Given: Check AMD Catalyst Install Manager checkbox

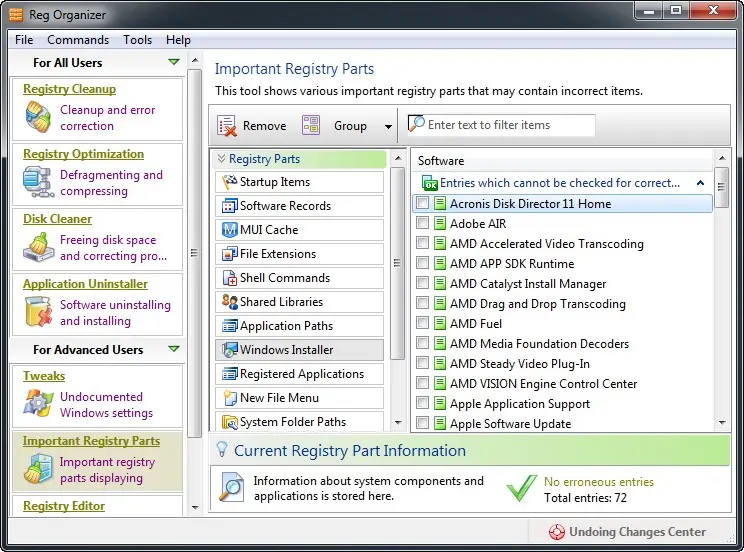Looking at the screenshot, I should 422,283.
